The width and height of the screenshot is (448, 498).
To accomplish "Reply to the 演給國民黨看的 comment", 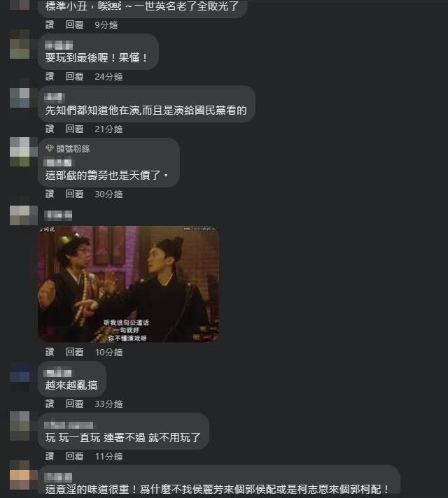I will coord(74,129).
